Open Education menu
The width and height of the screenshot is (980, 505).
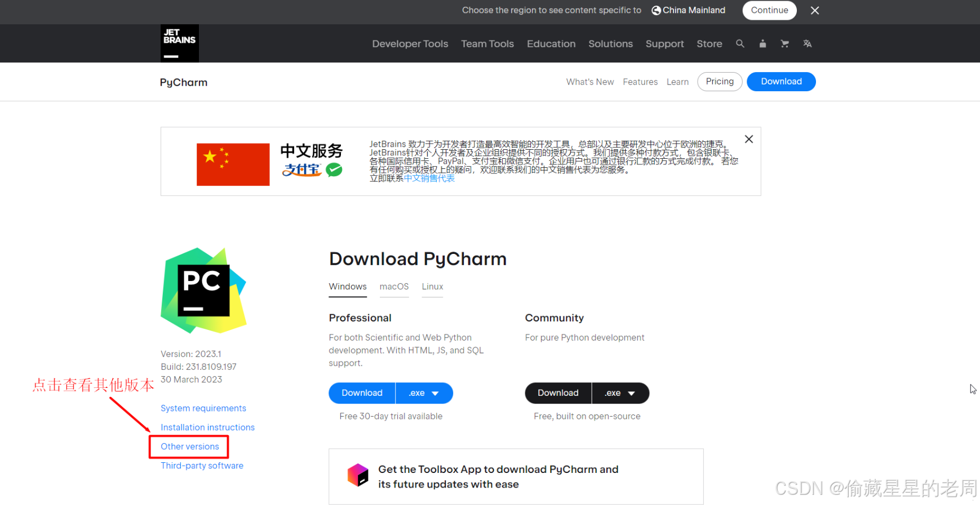click(551, 43)
